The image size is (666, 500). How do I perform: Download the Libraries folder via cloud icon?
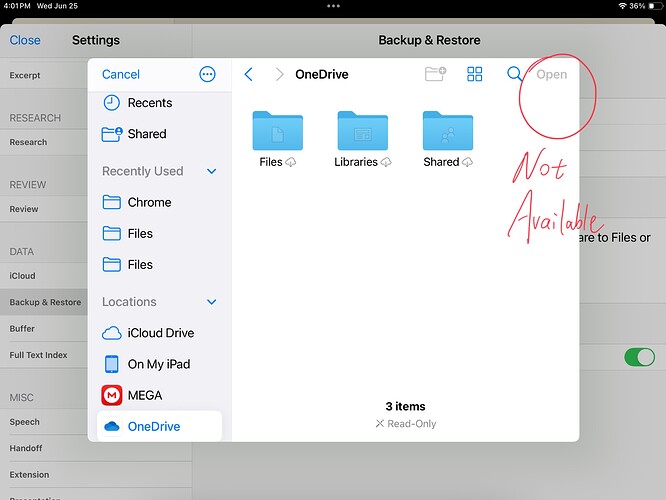click(386, 162)
